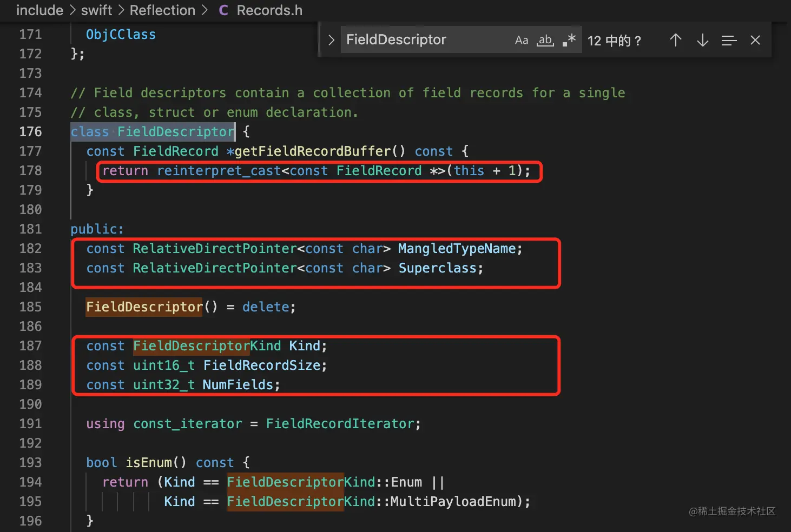The height and width of the screenshot is (532, 791).
Task: Expand the replace field chevron
Action: point(331,40)
